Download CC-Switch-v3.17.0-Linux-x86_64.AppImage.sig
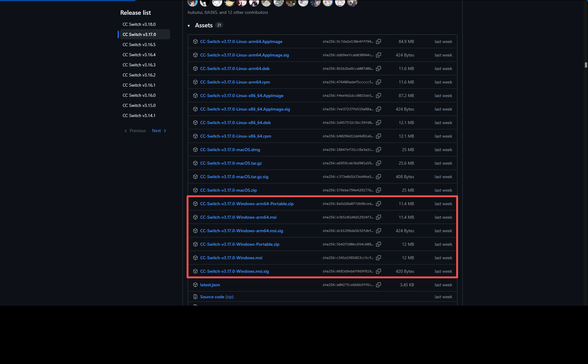This screenshot has width=588, height=364. pos(245,109)
